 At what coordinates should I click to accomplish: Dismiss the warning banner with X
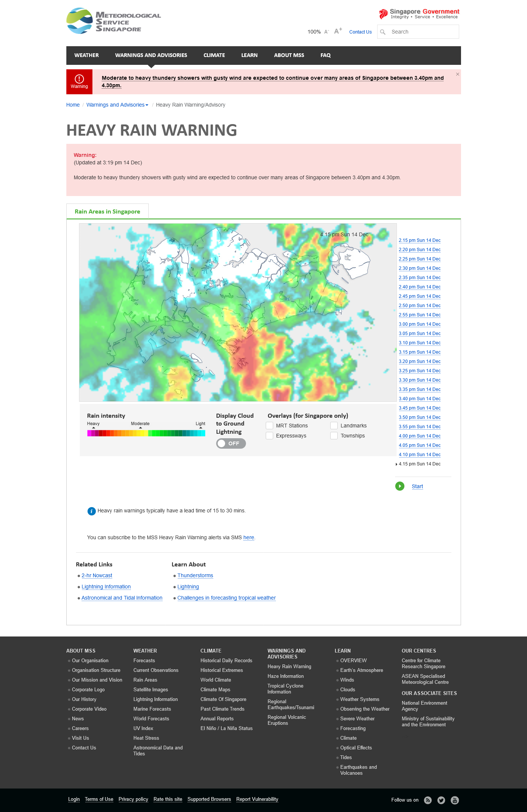[458, 75]
